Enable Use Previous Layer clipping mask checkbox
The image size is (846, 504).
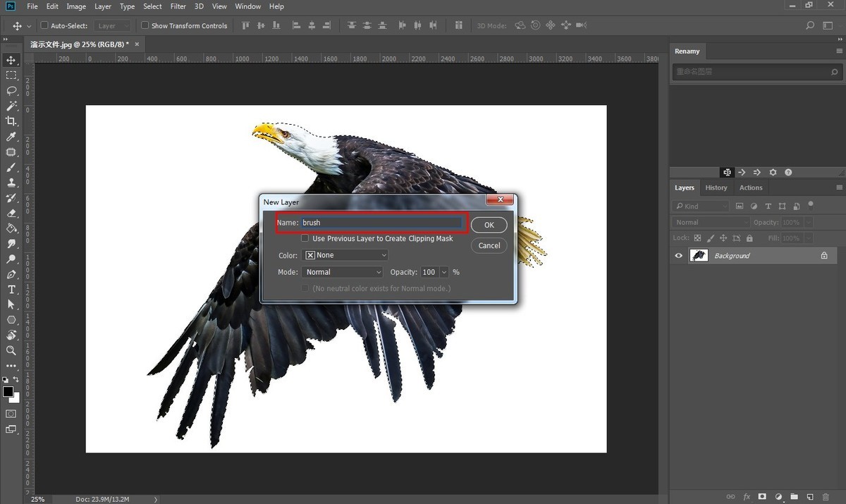(x=305, y=239)
